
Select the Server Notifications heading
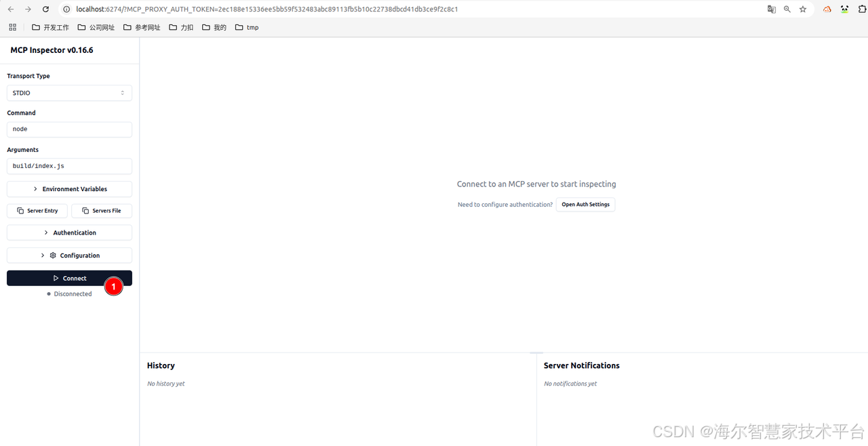[x=582, y=365]
